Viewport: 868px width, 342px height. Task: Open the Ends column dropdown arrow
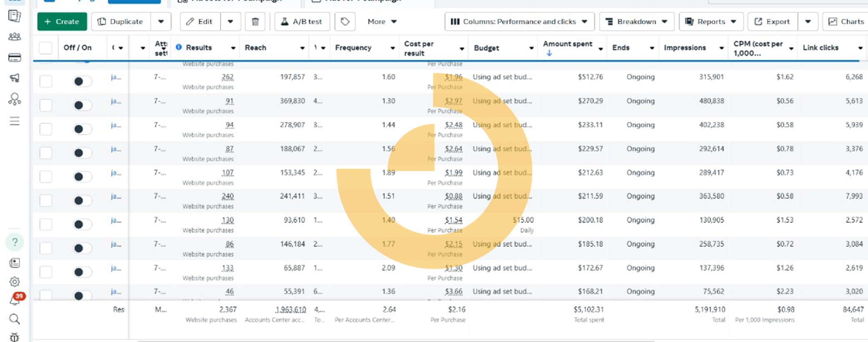click(x=652, y=48)
